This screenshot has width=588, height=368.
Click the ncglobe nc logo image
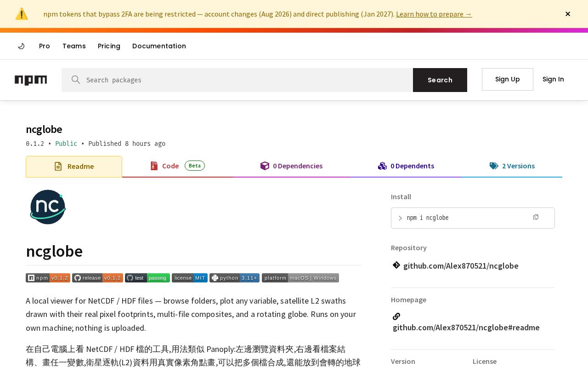(48, 207)
